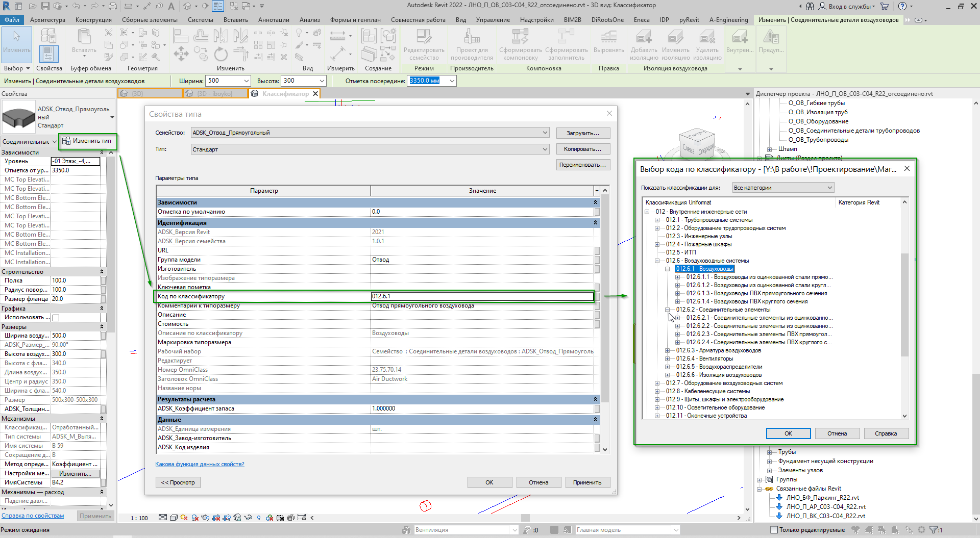Click 'Справка' in the classifier dialog
980x538 pixels.
pos(886,433)
